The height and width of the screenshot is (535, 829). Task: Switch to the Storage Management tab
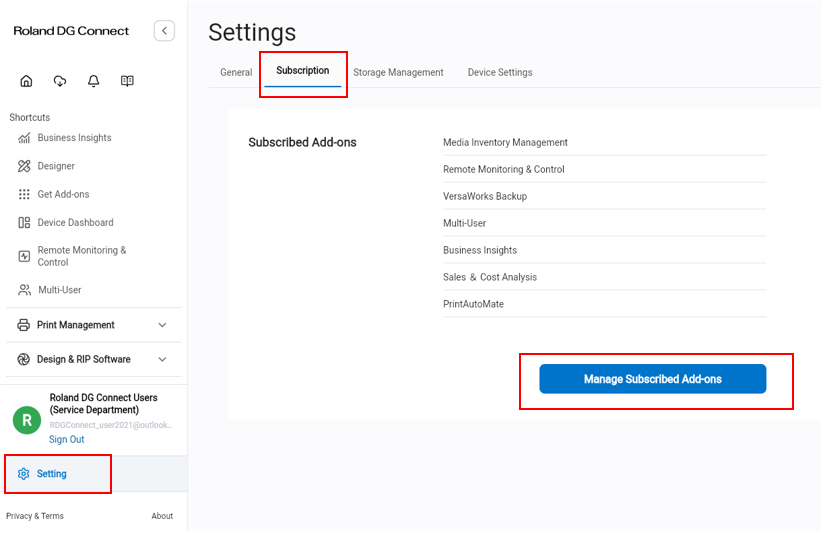[x=398, y=73]
